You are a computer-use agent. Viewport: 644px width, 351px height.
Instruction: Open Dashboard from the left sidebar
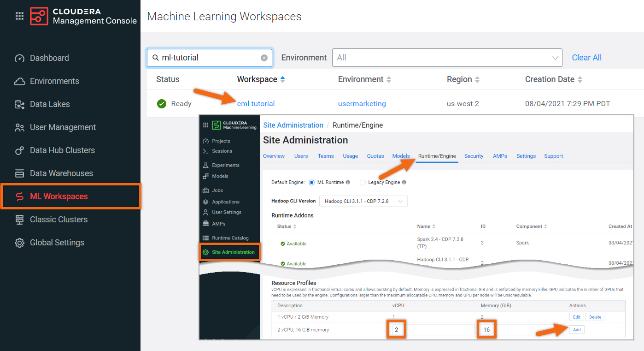(49, 58)
